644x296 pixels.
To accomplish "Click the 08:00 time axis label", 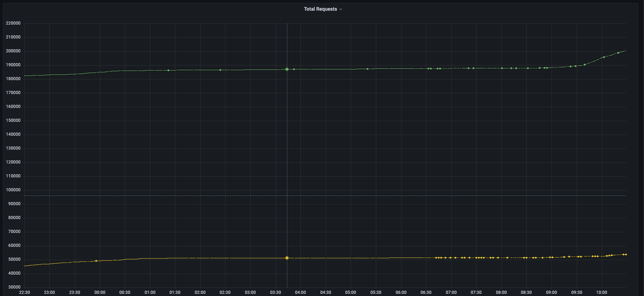I will coord(501,292).
